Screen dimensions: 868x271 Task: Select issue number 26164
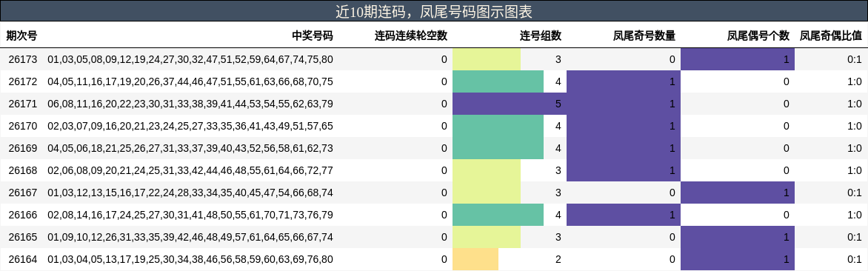[x=23, y=259]
